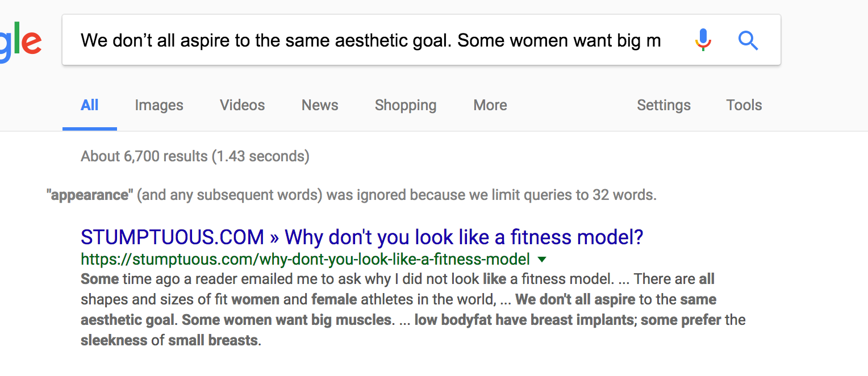Start voice search with the microphone icon
Viewport: 868px width, 376px height.
[703, 40]
